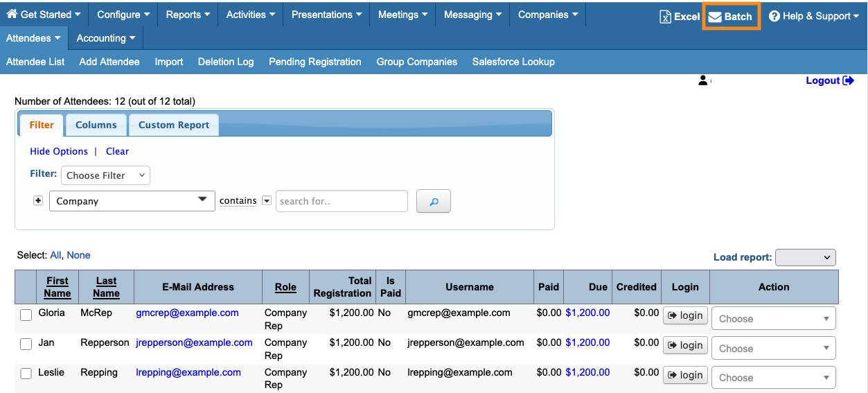This screenshot has height=393, width=868.
Task: Go to Attendee List
Action: click(x=35, y=62)
